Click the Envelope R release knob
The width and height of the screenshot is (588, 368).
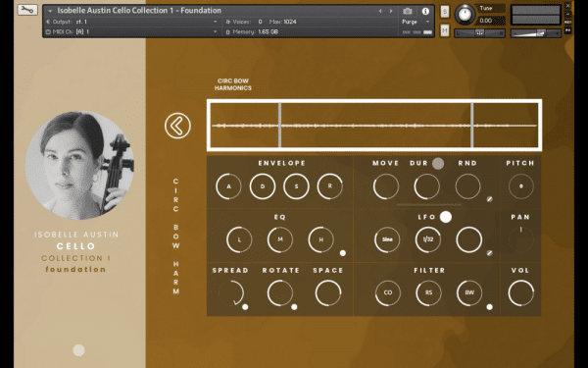click(330, 186)
